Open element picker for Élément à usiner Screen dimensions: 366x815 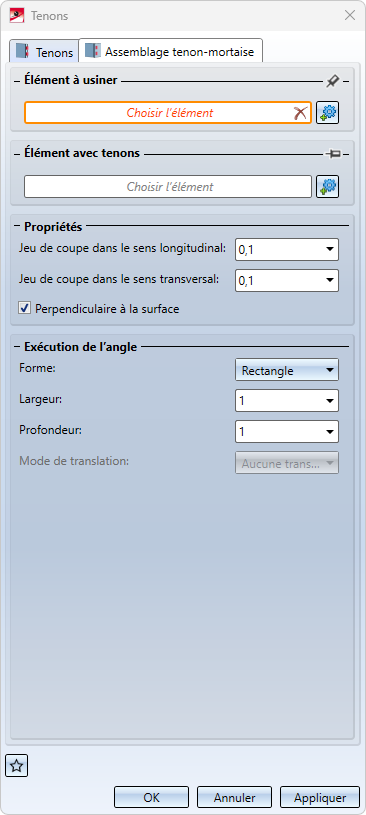(x=328, y=112)
